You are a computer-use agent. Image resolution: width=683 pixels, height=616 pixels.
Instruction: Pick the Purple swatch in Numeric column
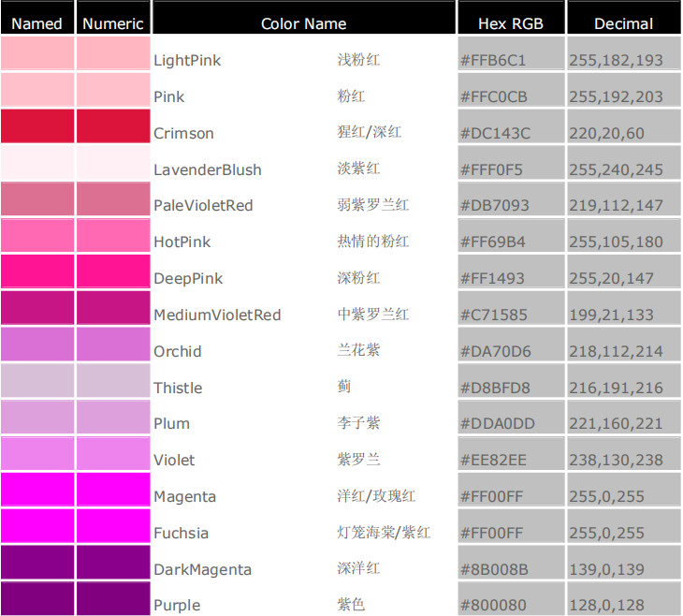[113, 598]
